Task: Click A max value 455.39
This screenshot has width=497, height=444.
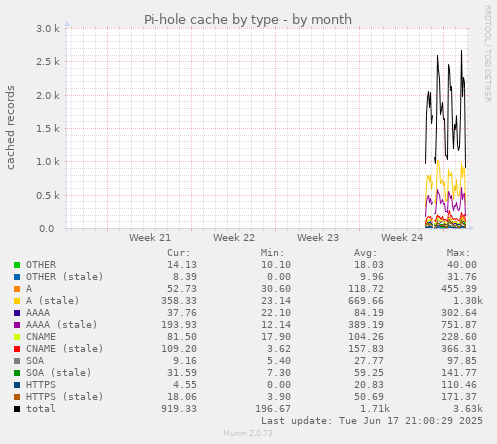Action: tap(459, 289)
